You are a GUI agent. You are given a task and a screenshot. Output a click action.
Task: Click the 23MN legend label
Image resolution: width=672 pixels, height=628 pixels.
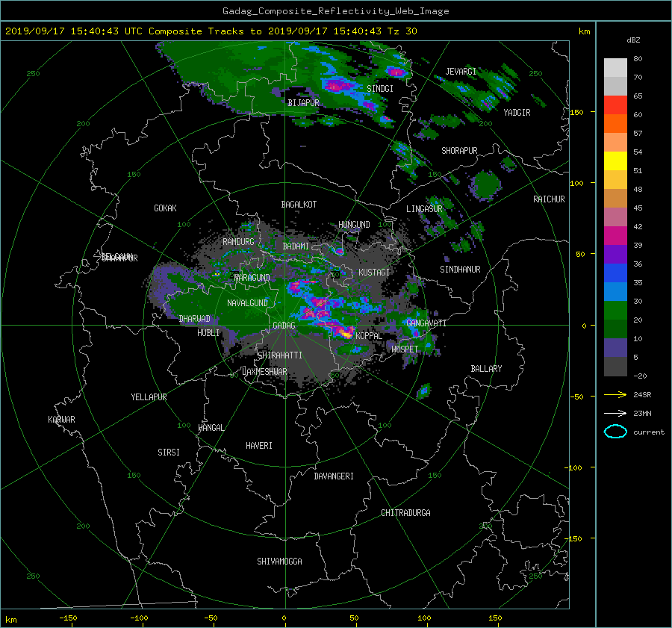(642, 414)
